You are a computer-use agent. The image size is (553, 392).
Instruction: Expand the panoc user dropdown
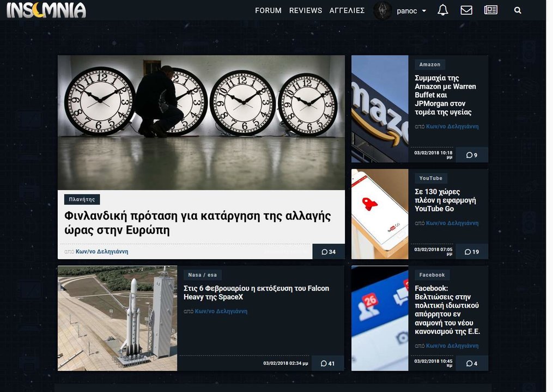(x=411, y=11)
